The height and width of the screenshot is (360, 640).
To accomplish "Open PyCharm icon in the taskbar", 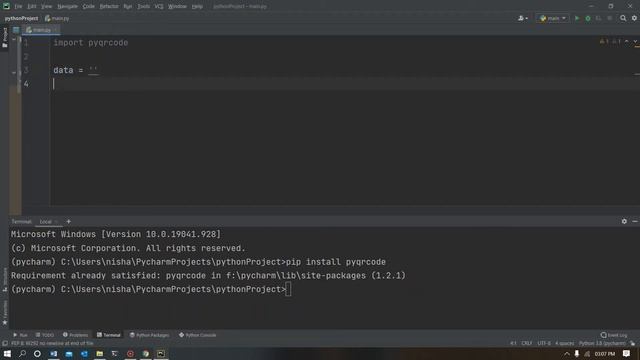I will (161, 353).
